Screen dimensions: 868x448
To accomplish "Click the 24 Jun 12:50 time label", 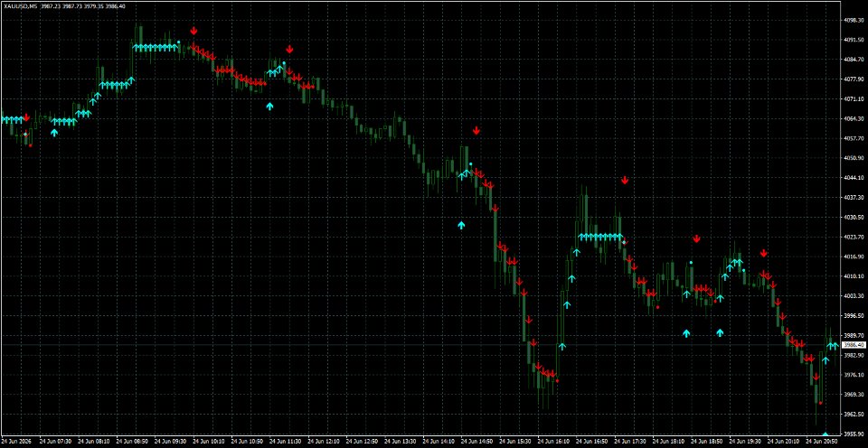I will point(362,442).
